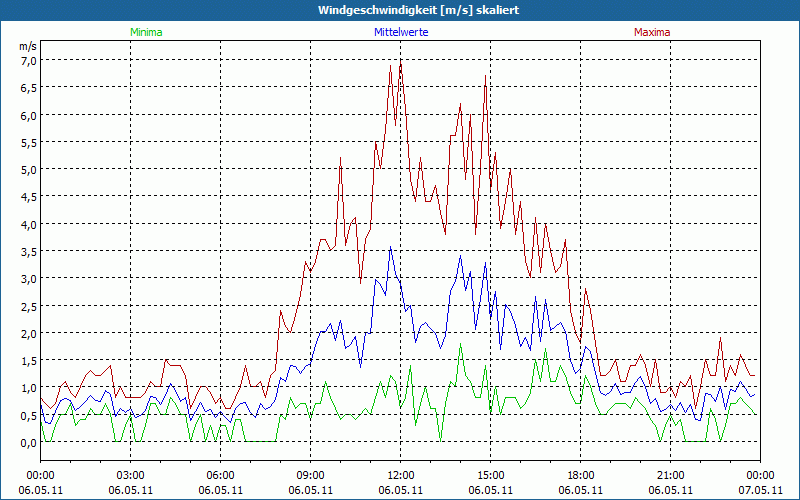Select the 7,0 y-axis value
Screen dimensions: 800x500
[29, 60]
